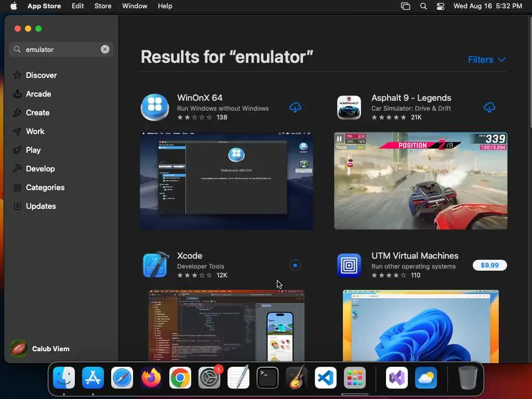
Task: Open Control Center in menu bar
Action: [x=441, y=6]
